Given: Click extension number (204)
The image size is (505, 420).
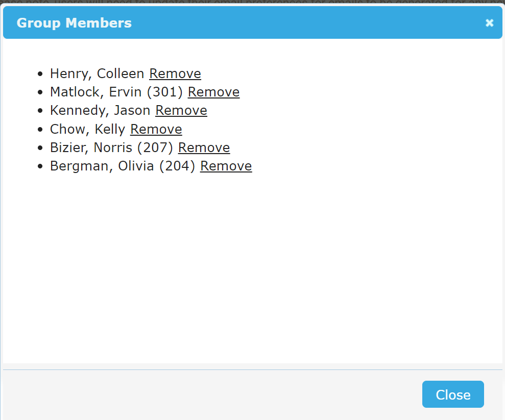Looking at the screenshot, I should (x=177, y=166).
